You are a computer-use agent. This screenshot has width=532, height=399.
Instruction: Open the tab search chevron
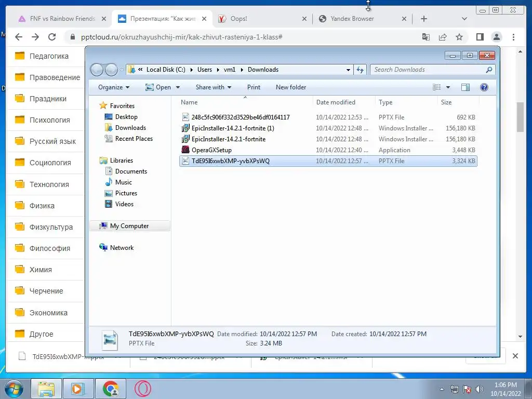point(464,19)
